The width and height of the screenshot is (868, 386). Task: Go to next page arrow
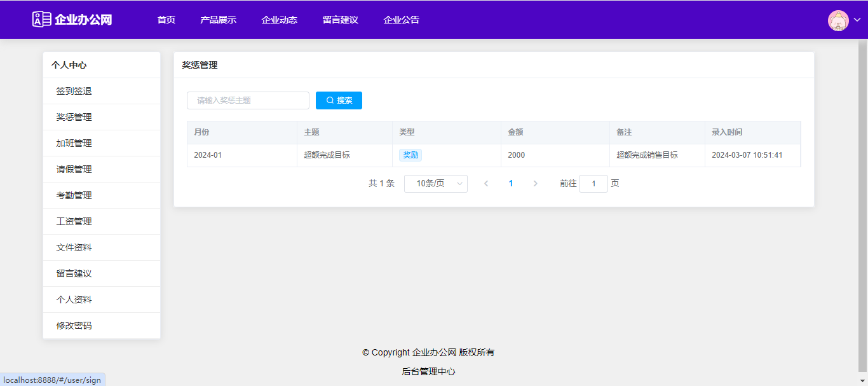tap(535, 184)
